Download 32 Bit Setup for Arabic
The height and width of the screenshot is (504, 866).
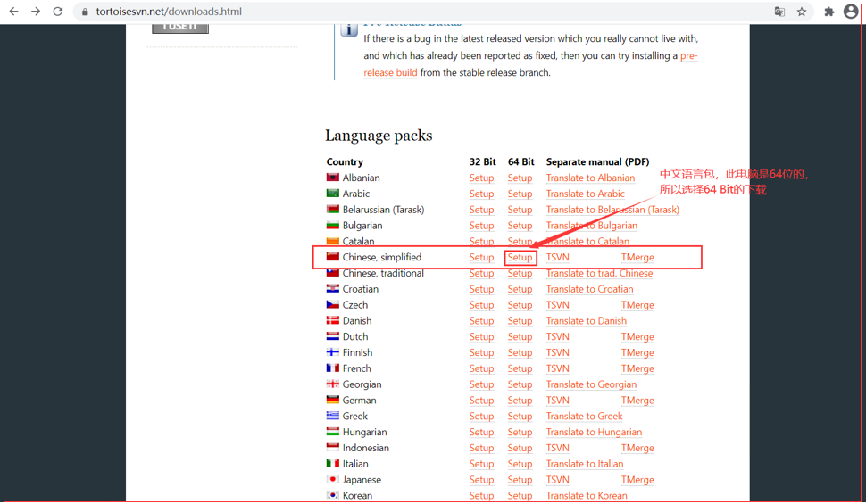pos(481,194)
